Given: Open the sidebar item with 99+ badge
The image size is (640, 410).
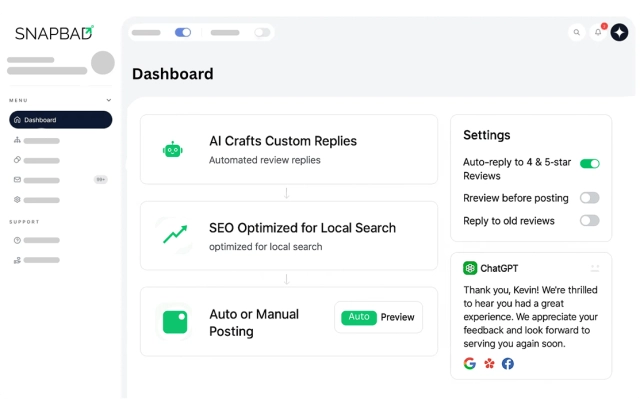Looking at the screenshot, I should 60,180.
